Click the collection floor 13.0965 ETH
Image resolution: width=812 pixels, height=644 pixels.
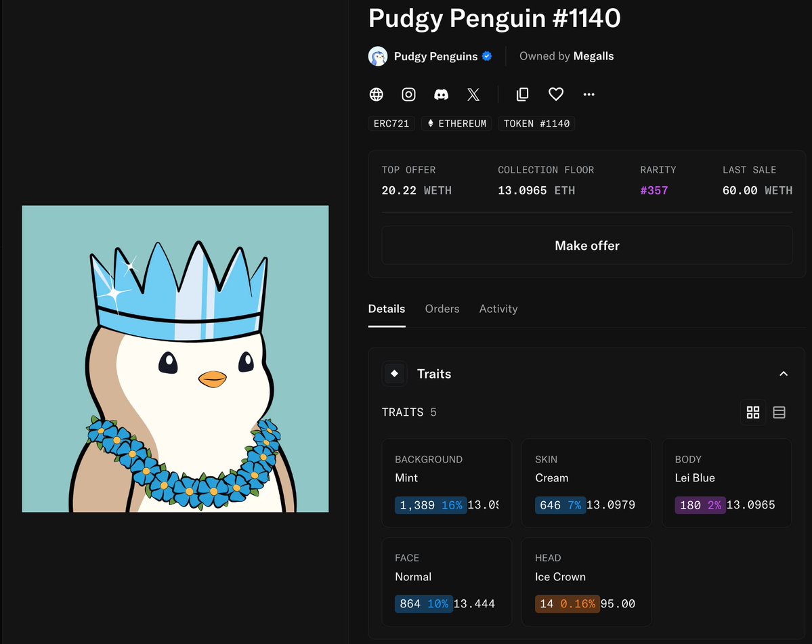coord(536,190)
